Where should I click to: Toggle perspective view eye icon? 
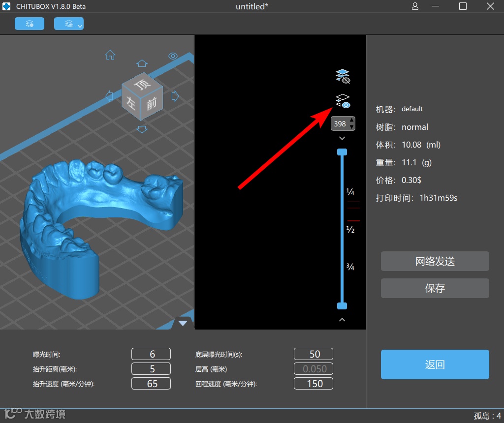173,56
